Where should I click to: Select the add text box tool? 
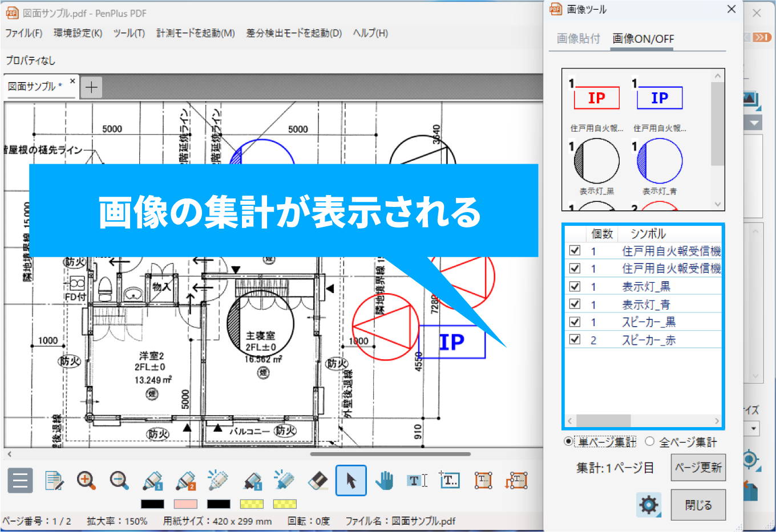[x=450, y=480]
